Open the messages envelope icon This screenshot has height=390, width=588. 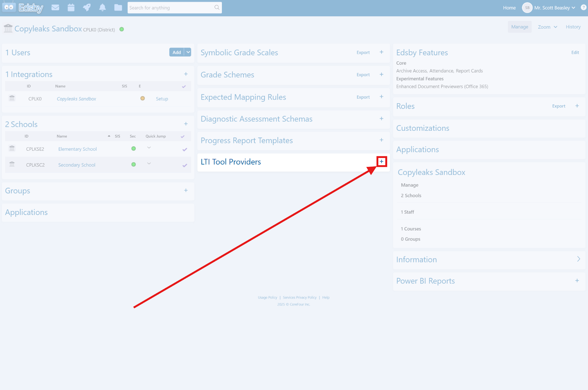55,7
